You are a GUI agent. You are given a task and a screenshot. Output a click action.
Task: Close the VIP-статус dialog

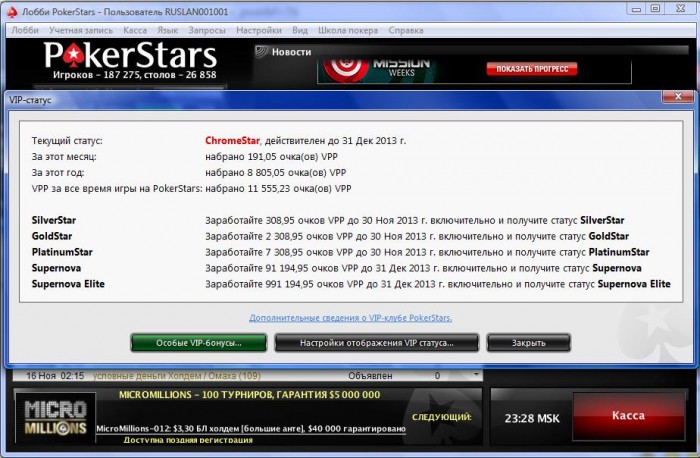point(678,96)
